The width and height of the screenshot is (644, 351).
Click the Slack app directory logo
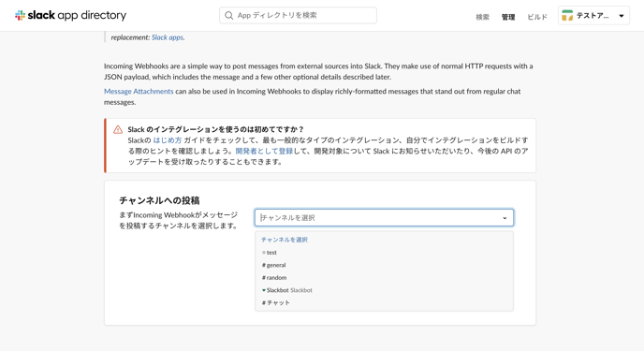(70, 16)
